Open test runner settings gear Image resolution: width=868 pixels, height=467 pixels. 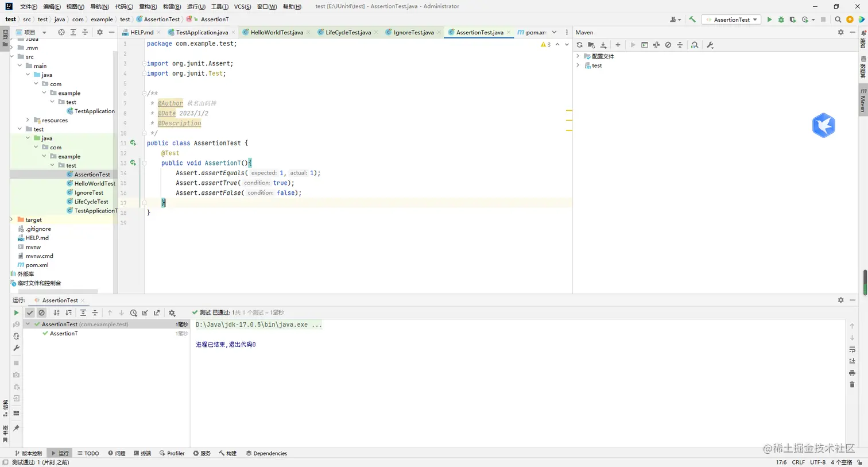[x=172, y=312]
